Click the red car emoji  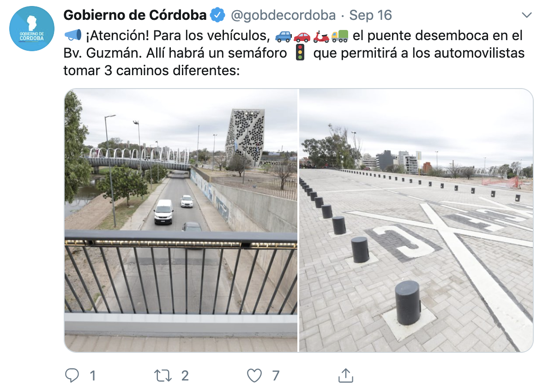click(x=302, y=36)
